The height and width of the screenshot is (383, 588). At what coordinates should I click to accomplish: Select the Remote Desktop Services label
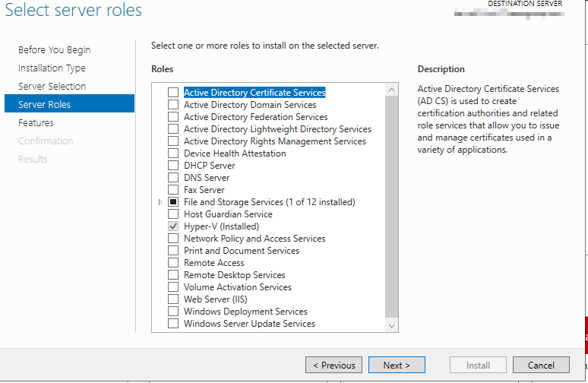[235, 275]
